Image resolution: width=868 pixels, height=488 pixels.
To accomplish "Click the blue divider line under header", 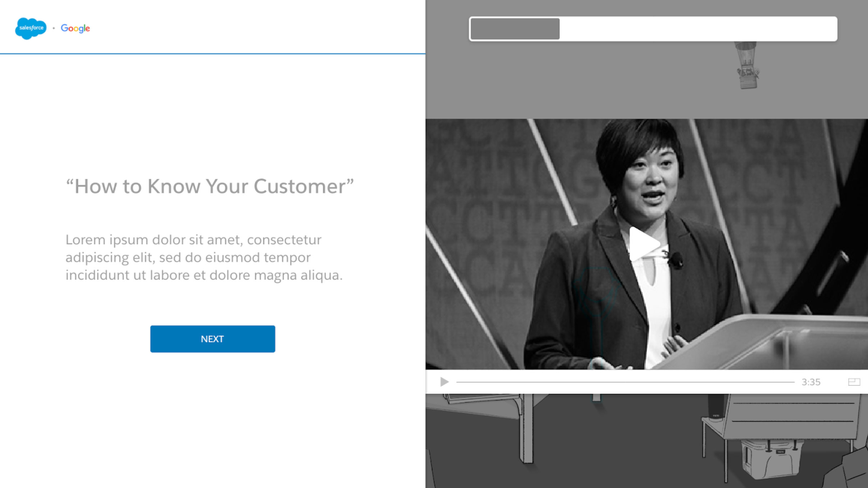I will [213, 54].
